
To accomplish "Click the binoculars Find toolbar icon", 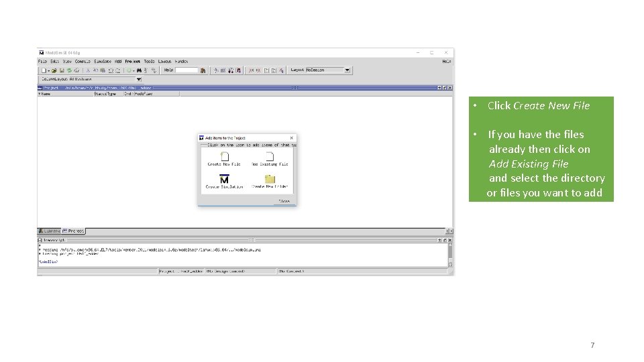I will pos(140,70).
